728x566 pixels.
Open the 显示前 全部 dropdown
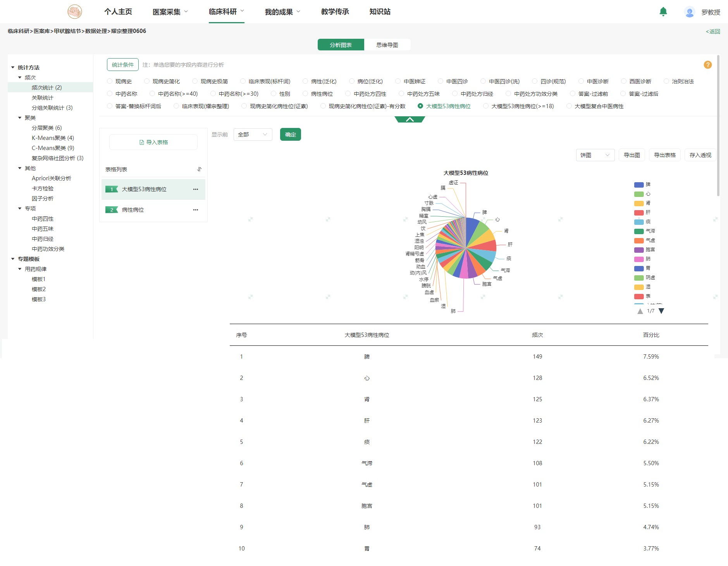pyautogui.click(x=253, y=135)
